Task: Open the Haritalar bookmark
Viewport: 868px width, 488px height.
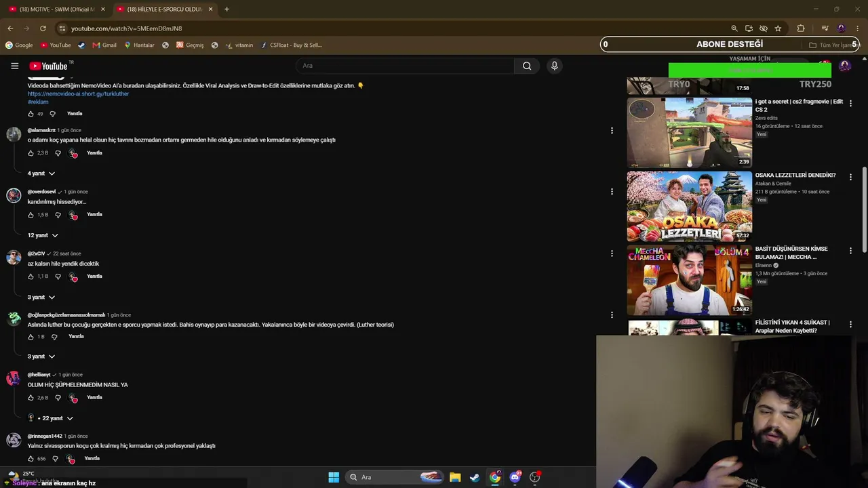Action: point(139,45)
